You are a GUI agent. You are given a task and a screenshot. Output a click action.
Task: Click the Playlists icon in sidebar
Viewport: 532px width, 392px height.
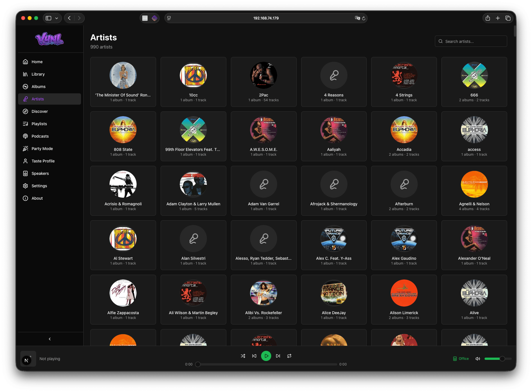click(25, 124)
